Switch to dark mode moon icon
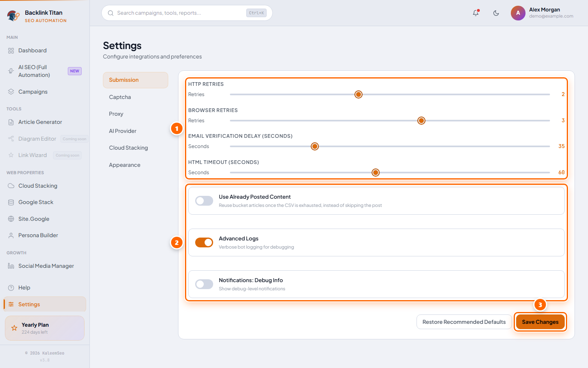This screenshot has height=368, width=588. tap(496, 13)
